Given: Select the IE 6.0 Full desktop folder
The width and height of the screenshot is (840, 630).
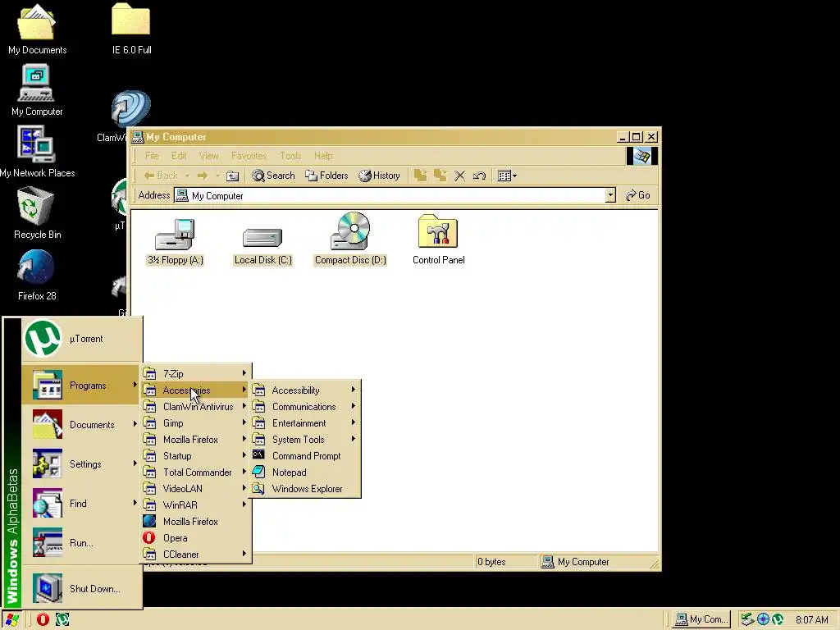Looking at the screenshot, I should [131, 30].
